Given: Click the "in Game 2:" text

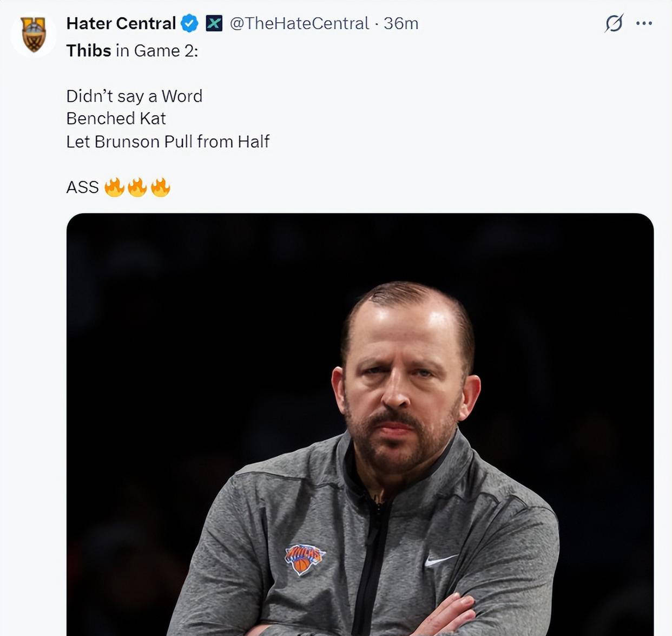Looking at the screenshot, I should click(157, 50).
